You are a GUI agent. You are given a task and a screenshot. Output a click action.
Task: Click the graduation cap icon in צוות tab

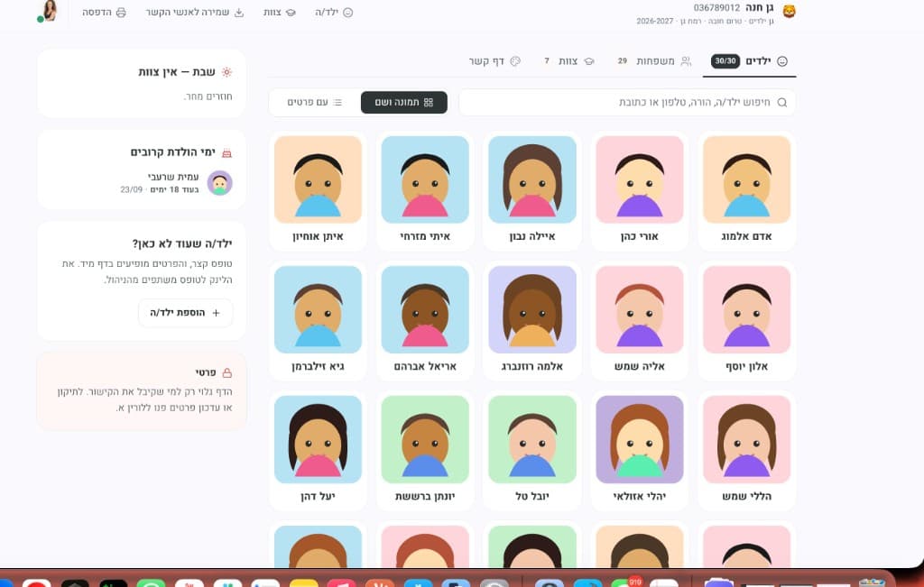[589, 61]
